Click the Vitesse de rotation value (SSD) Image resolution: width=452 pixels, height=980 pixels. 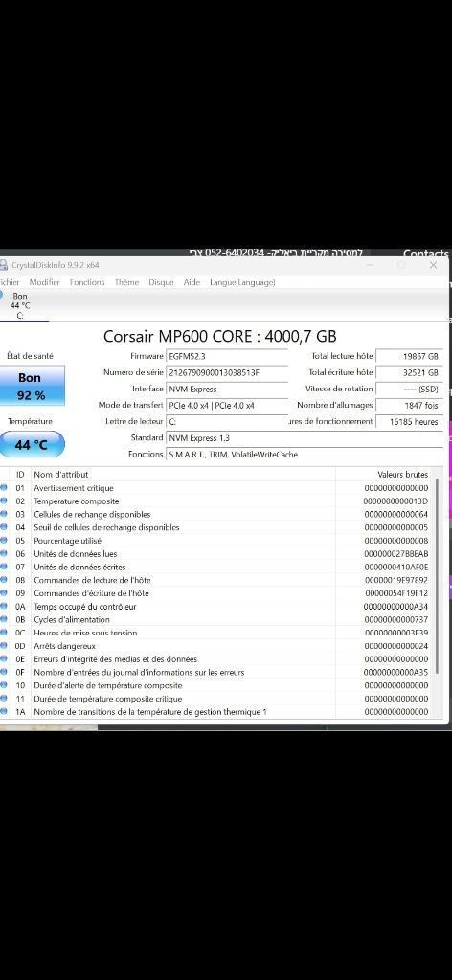(410, 389)
